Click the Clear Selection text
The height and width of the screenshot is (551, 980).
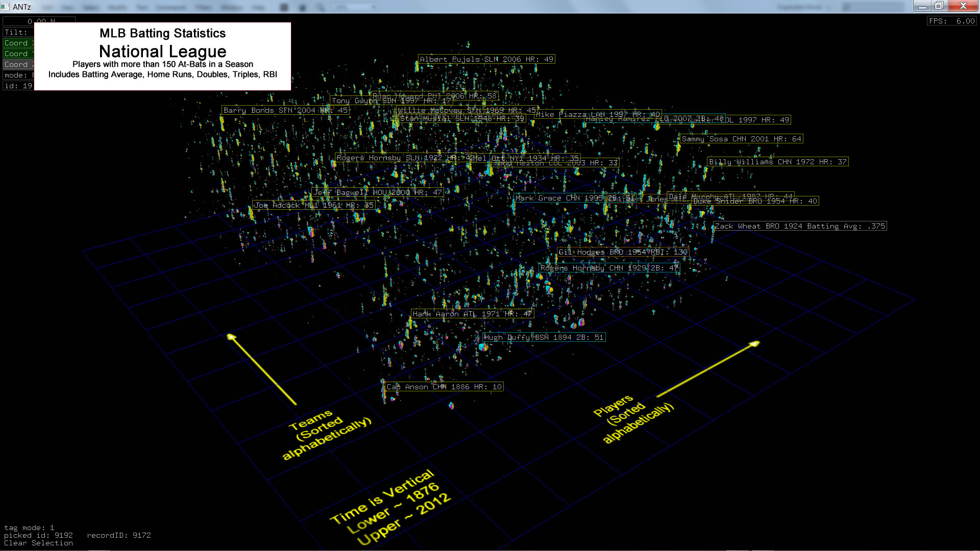pyautogui.click(x=38, y=543)
